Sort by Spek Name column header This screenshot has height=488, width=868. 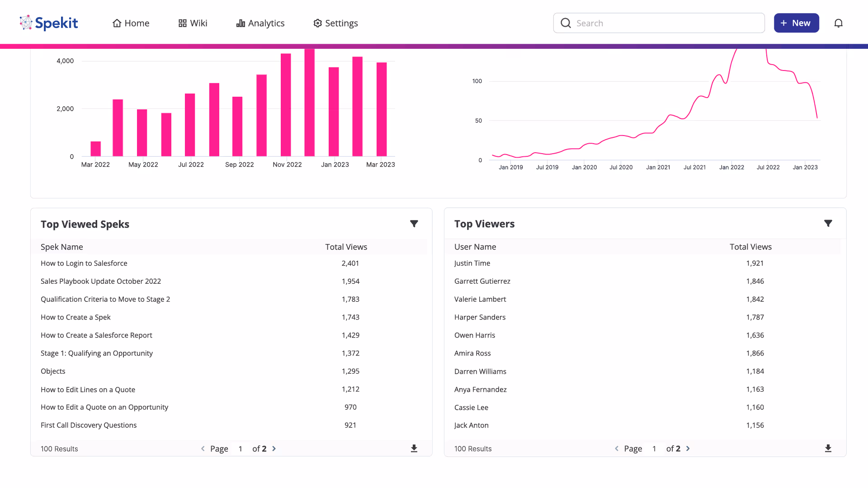click(62, 247)
